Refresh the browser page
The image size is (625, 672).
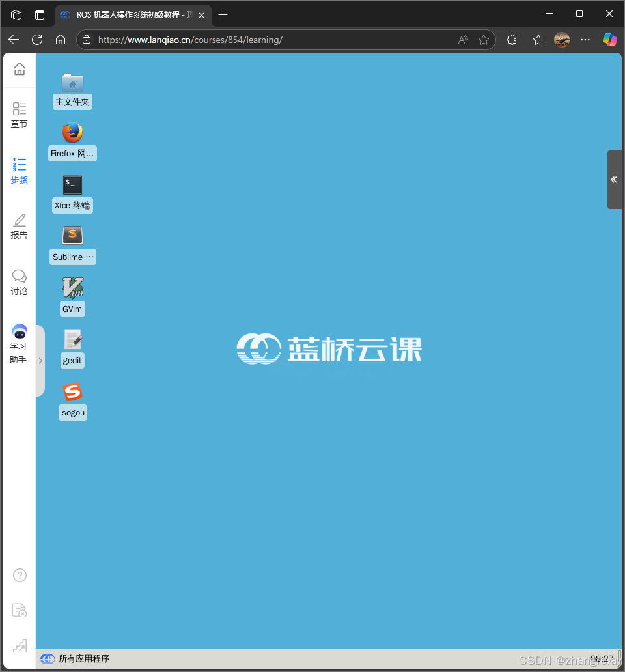(x=37, y=40)
